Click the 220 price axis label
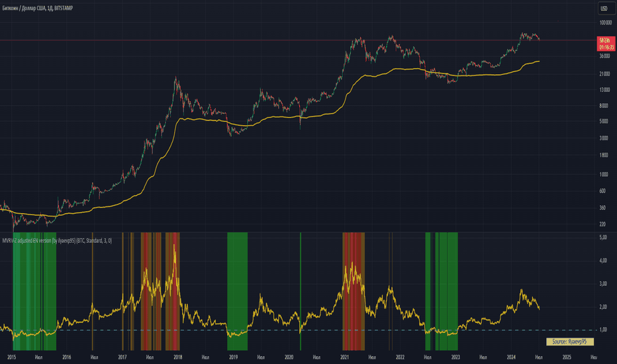This screenshot has height=364, width=617. point(602,224)
